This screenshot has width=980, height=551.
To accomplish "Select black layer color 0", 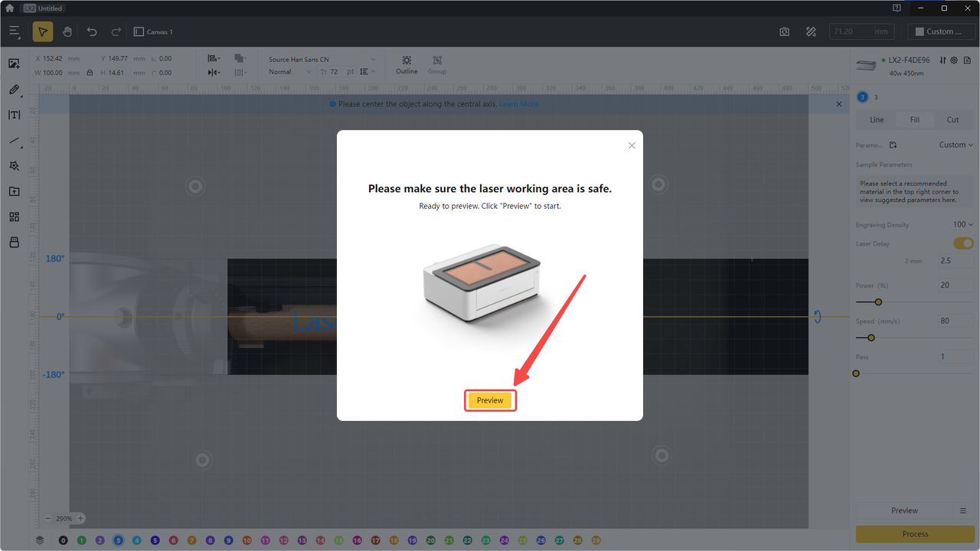I will point(63,540).
